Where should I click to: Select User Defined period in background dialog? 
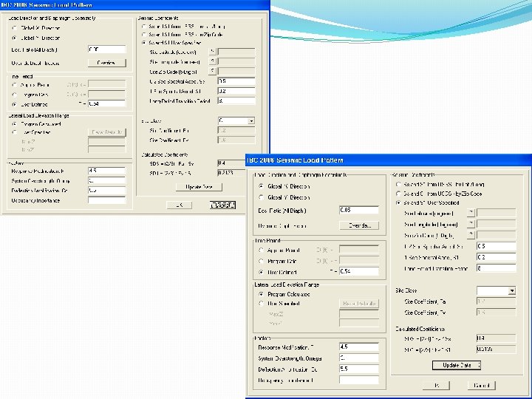pyautogui.click(x=14, y=104)
